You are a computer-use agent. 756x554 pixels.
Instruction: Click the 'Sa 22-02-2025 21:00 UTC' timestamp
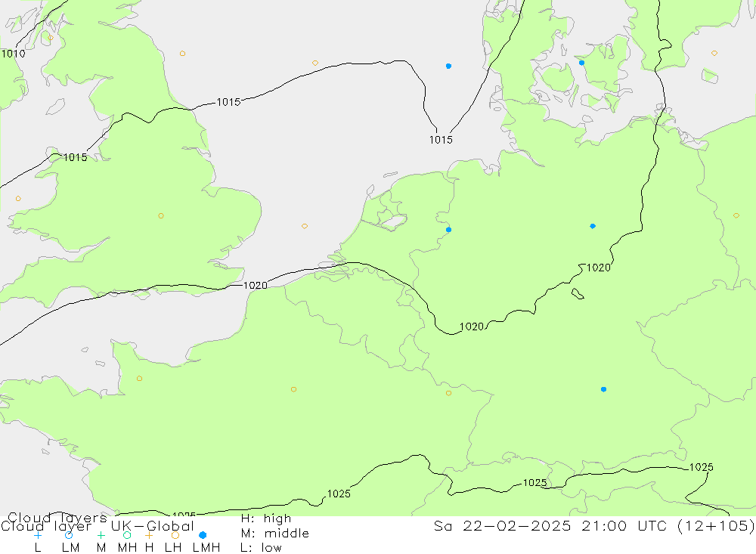tap(552, 525)
